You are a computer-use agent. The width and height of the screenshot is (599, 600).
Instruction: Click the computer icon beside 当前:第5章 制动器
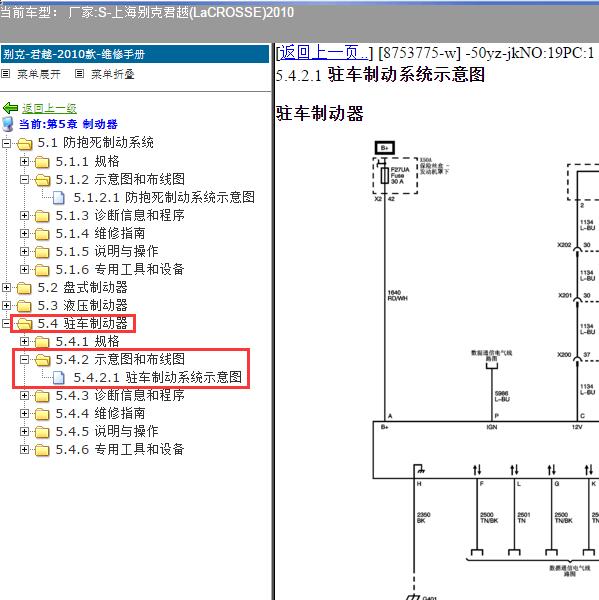point(8,124)
